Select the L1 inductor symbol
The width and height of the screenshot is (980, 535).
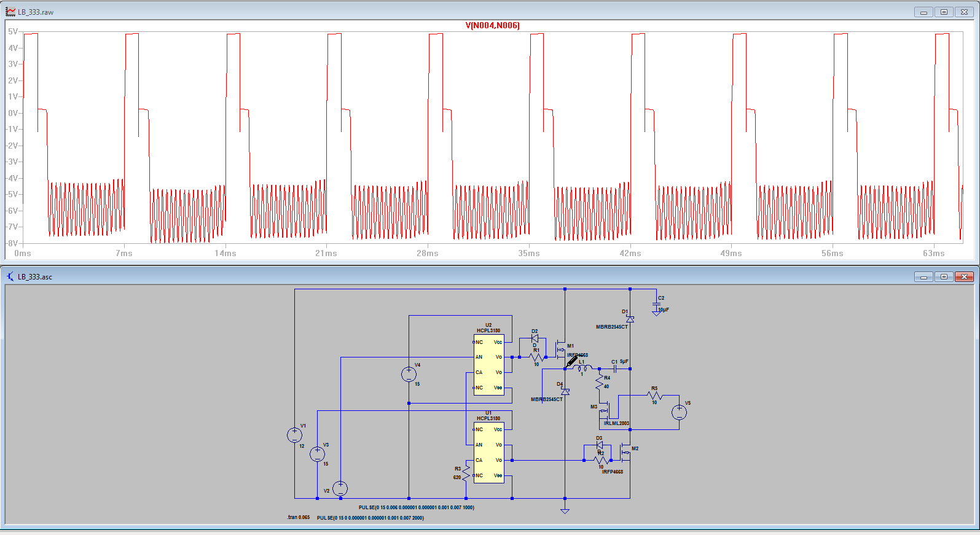pos(582,369)
